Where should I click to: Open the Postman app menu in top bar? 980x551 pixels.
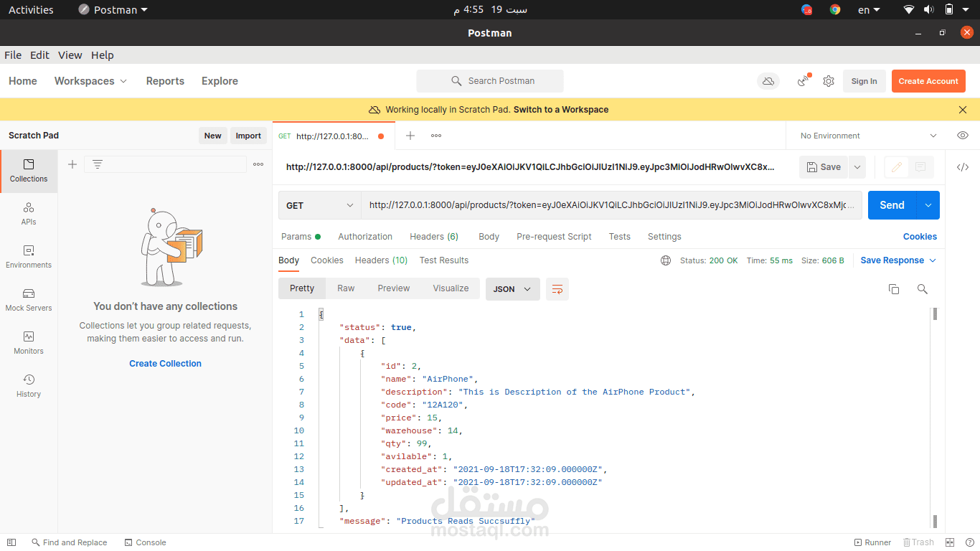point(113,10)
